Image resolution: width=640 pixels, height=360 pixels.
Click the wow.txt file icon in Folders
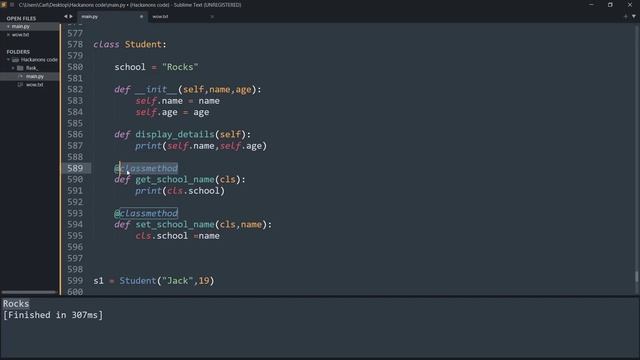(x=20, y=84)
